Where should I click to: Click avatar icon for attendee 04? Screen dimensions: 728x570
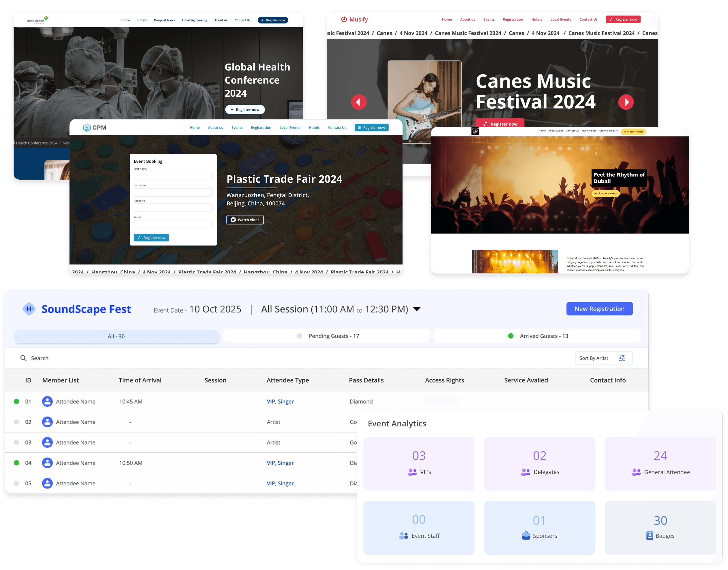pos(47,463)
